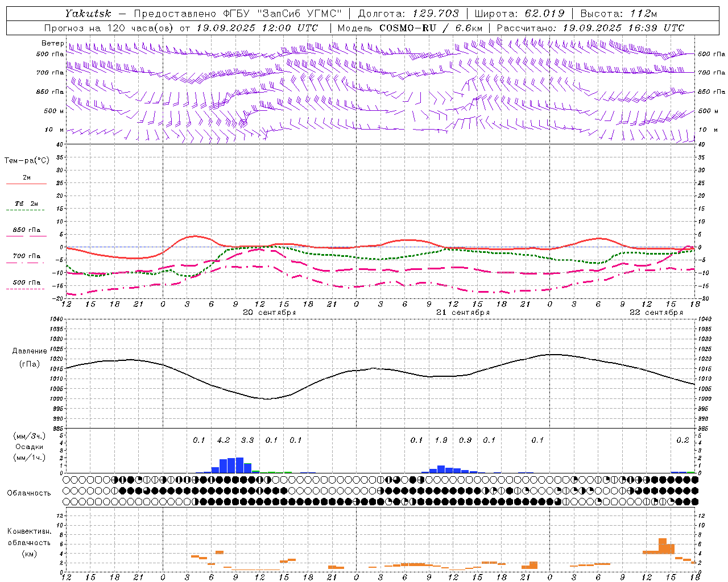This screenshot has height=582, width=728.
Task: Click the "Широта: 62.019" latitude value
Action: coord(520,14)
